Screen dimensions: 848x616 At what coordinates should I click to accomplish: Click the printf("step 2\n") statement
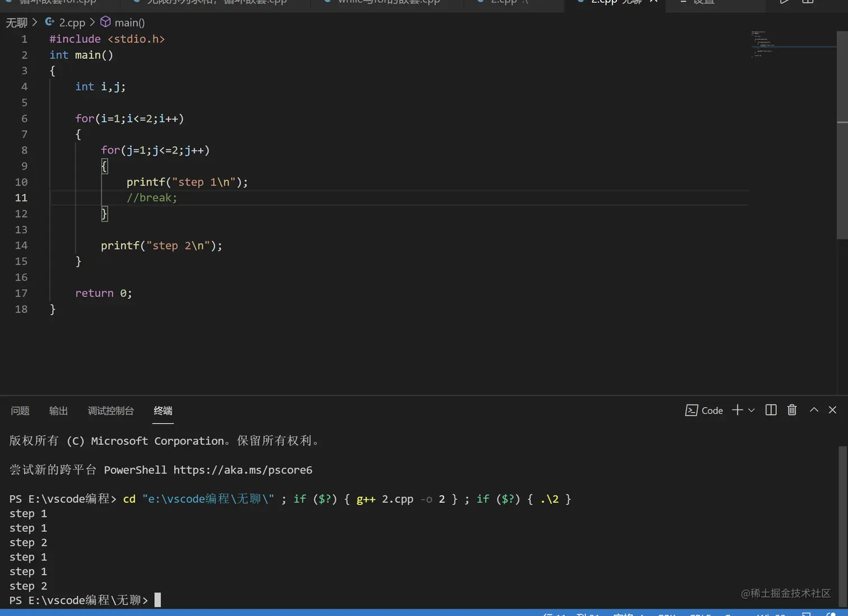point(162,245)
